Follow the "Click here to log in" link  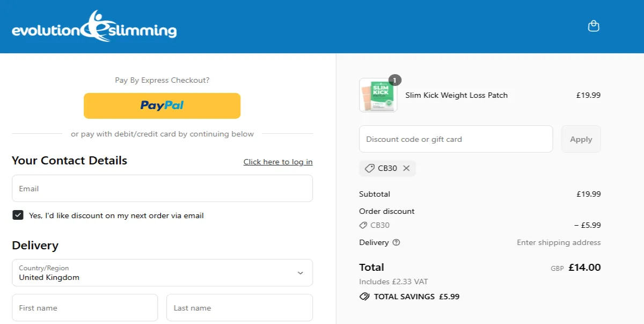click(x=278, y=162)
